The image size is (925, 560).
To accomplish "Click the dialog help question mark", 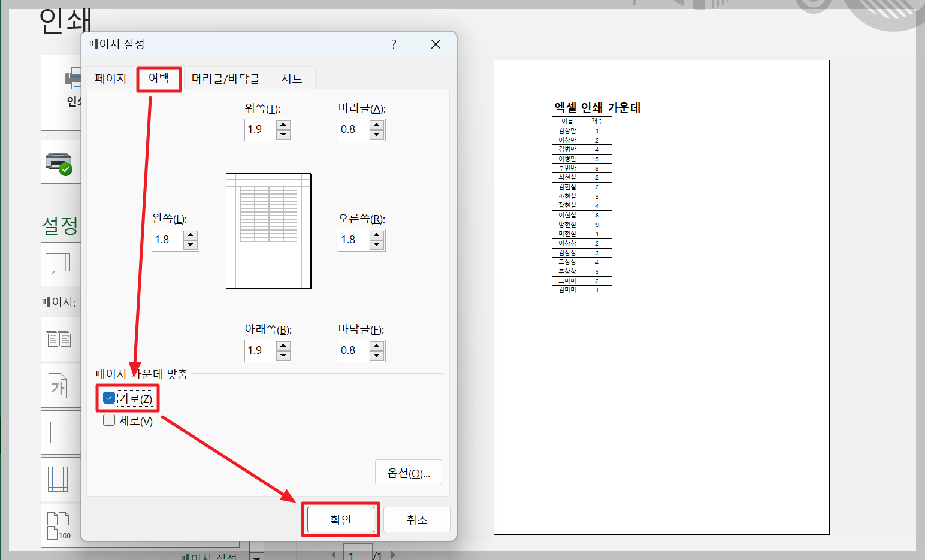I will point(394,44).
